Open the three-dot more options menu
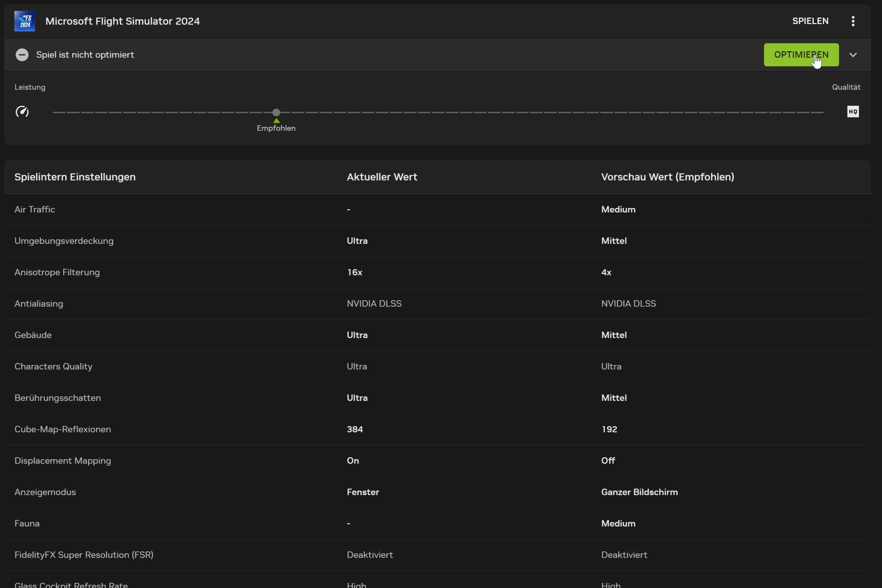The height and width of the screenshot is (588, 882). coord(853,21)
